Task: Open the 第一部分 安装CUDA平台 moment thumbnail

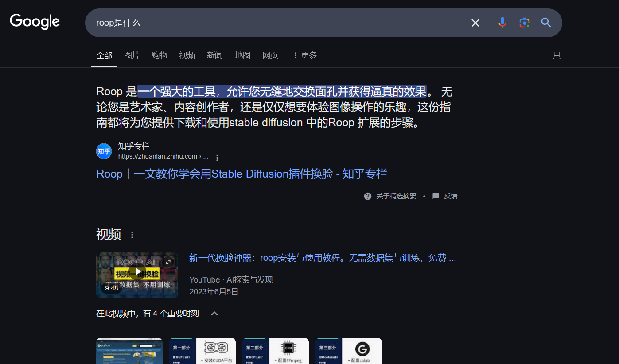Action: (x=202, y=351)
